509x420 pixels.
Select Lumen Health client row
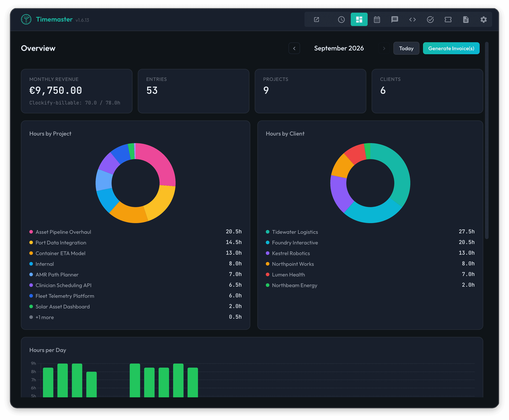(370, 274)
